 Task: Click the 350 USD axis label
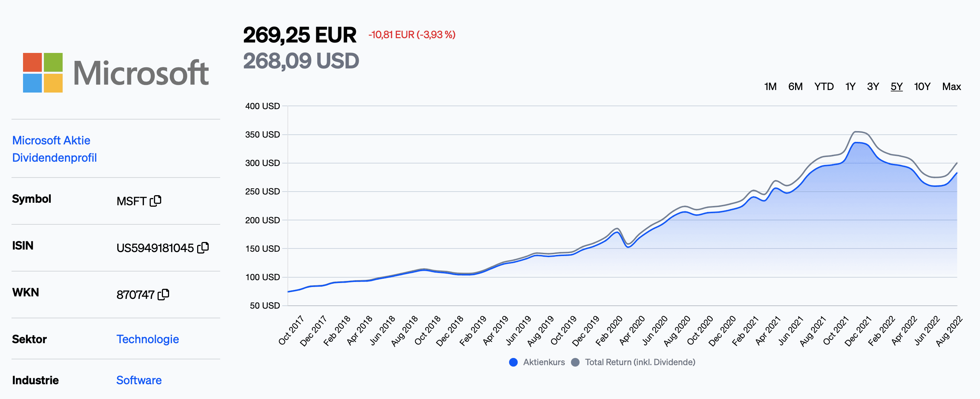point(263,134)
